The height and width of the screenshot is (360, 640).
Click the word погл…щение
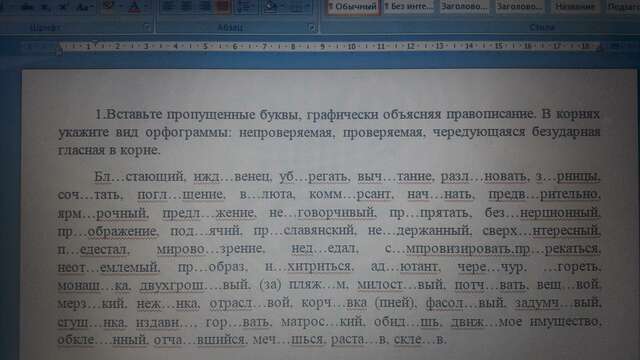pyautogui.click(x=181, y=195)
